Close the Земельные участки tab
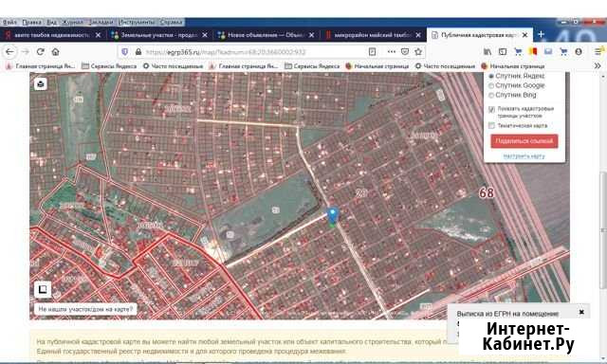 205,35
